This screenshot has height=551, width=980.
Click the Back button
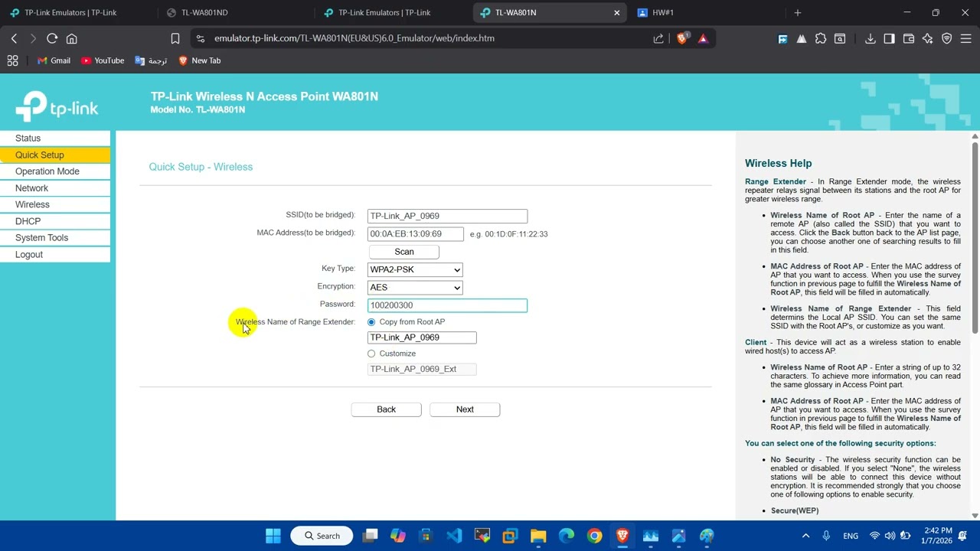(387, 409)
